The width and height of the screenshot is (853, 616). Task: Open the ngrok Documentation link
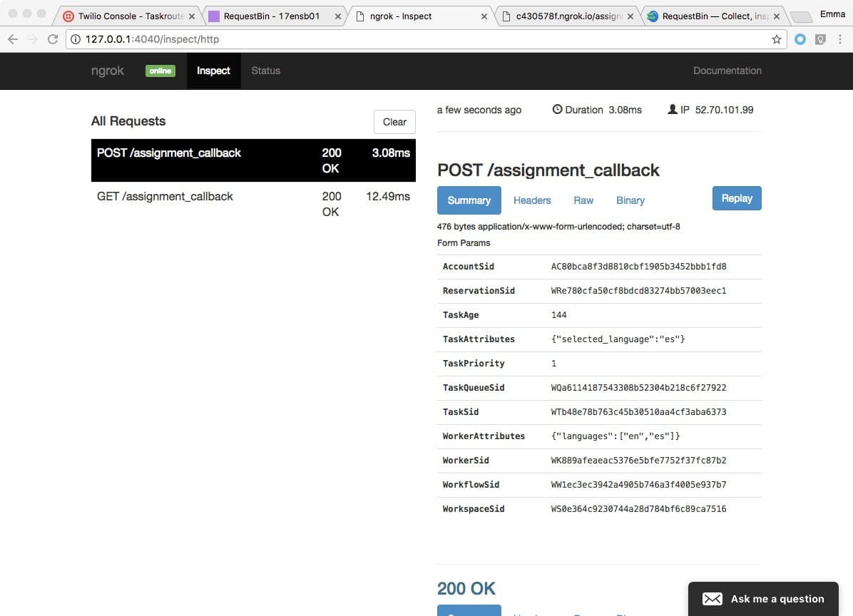click(x=727, y=71)
